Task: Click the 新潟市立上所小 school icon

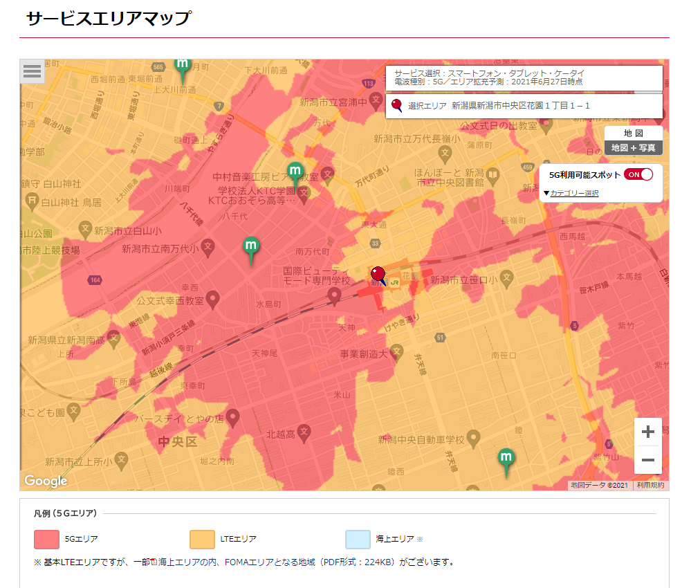Action: point(121,461)
